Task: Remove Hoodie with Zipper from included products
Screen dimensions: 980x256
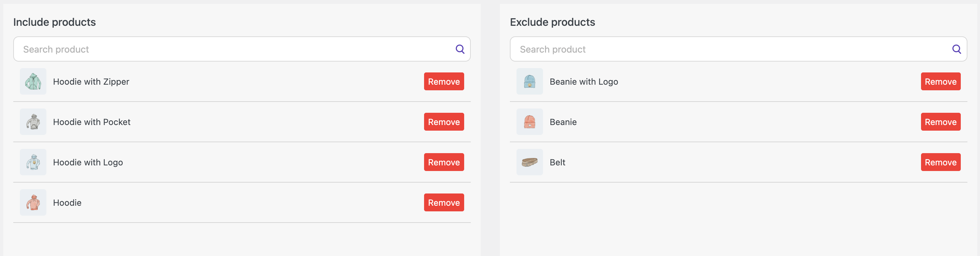Action: click(444, 81)
